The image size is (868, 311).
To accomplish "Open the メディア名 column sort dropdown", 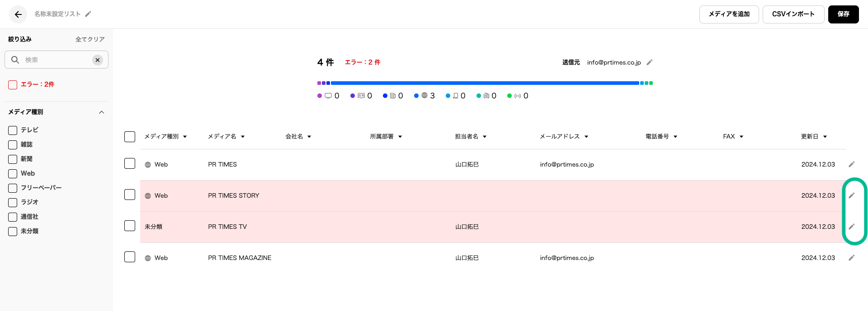I will click(x=243, y=137).
